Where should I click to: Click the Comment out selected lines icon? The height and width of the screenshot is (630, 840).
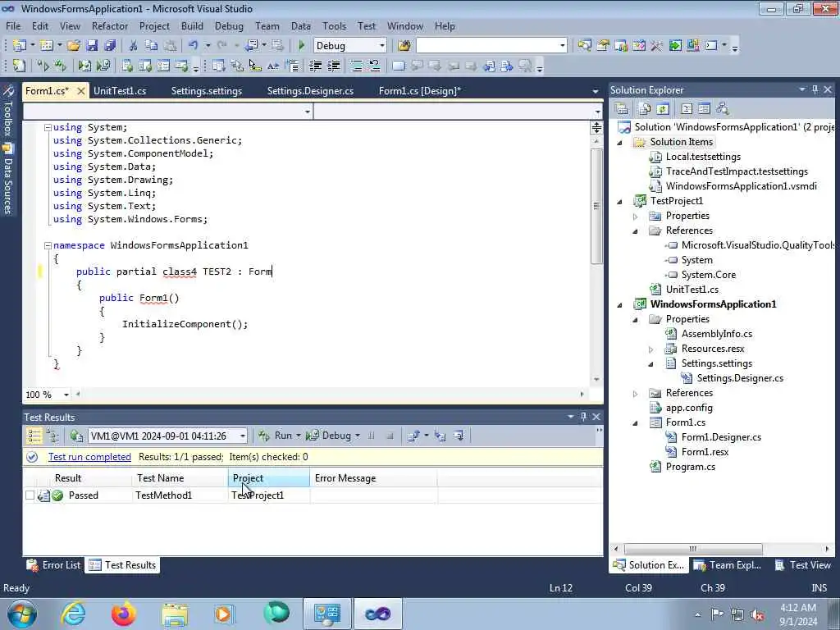356,66
